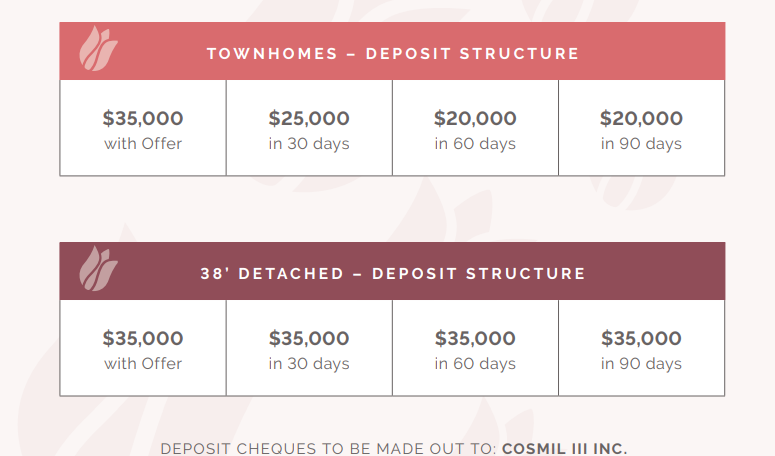Viewport: 775px width, 456px height.
Task: Select Detached $35,000 with Offer cell
Action: (143, 349)
